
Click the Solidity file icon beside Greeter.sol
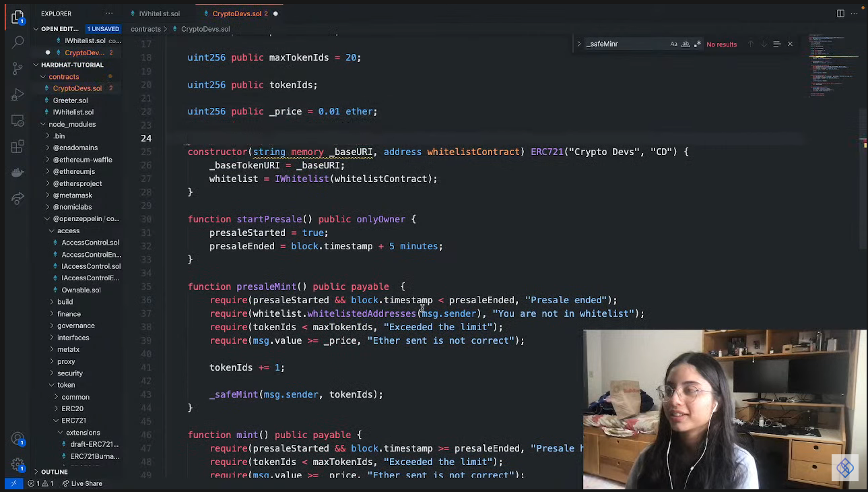(46, 100)
